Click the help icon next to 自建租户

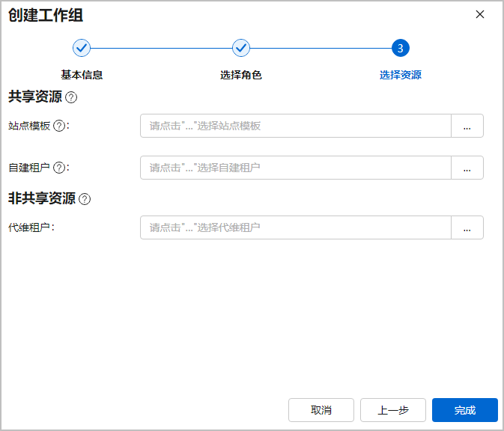(x=59, y=168)
